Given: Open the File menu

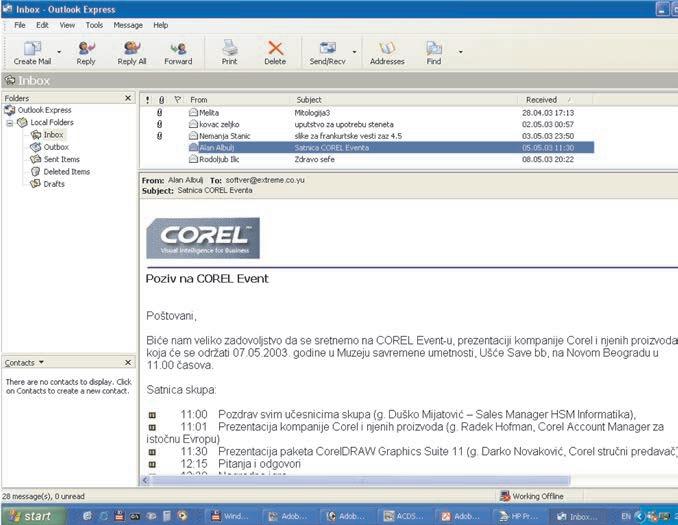Looking at the screenshot, I should (x=20, y=25).
